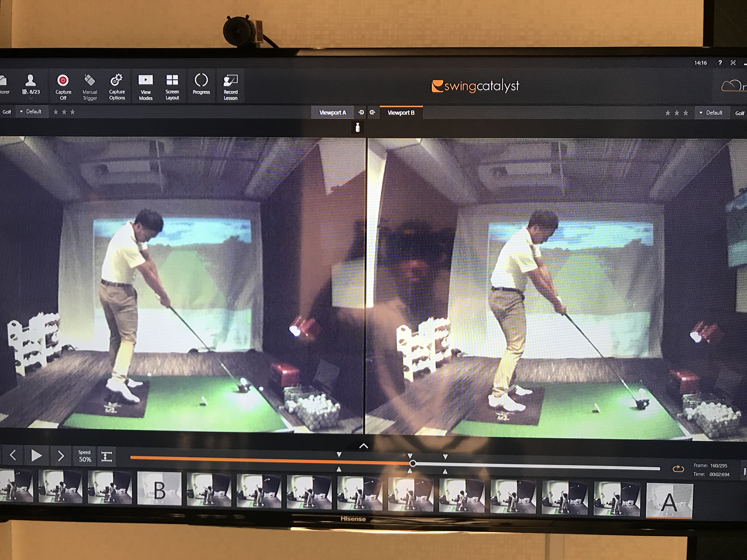
Task: Rate right video with third star
Action: click(x=685, y=113)
